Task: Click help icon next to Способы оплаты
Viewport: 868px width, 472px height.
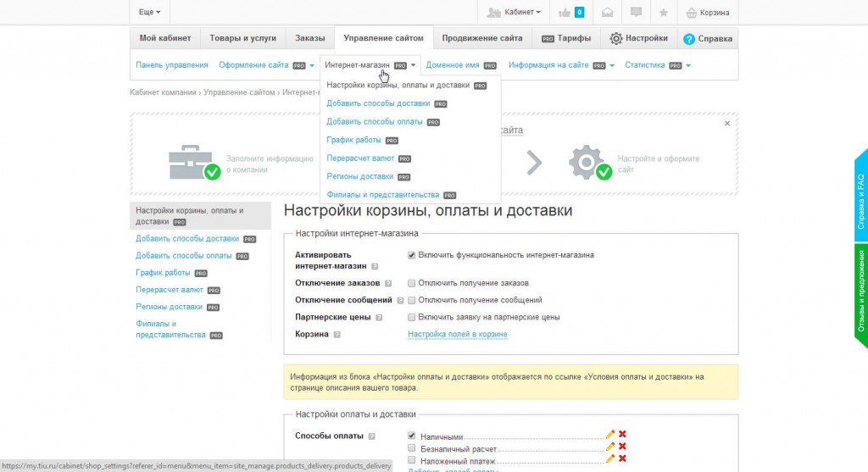Action: pos(372,436)
